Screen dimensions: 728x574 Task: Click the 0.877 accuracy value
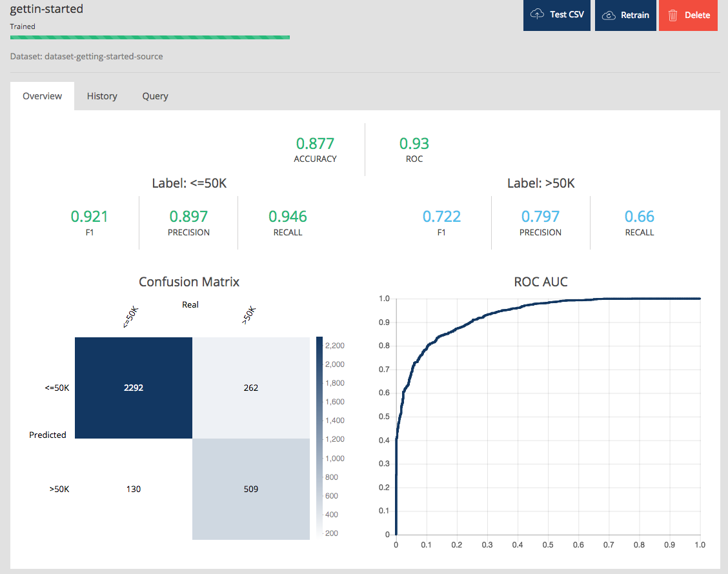tap(315, 143)
